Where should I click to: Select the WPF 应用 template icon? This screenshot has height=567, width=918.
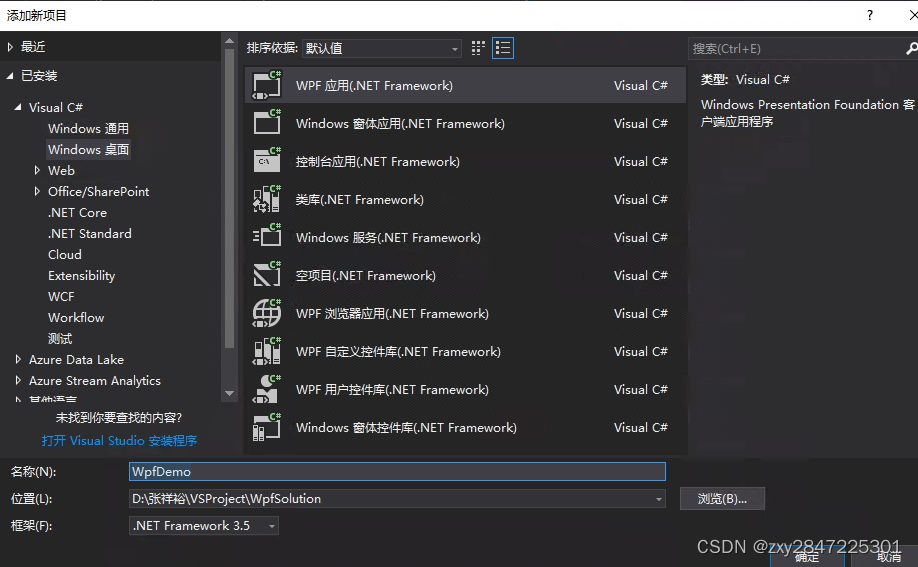(x=267, y=86)
